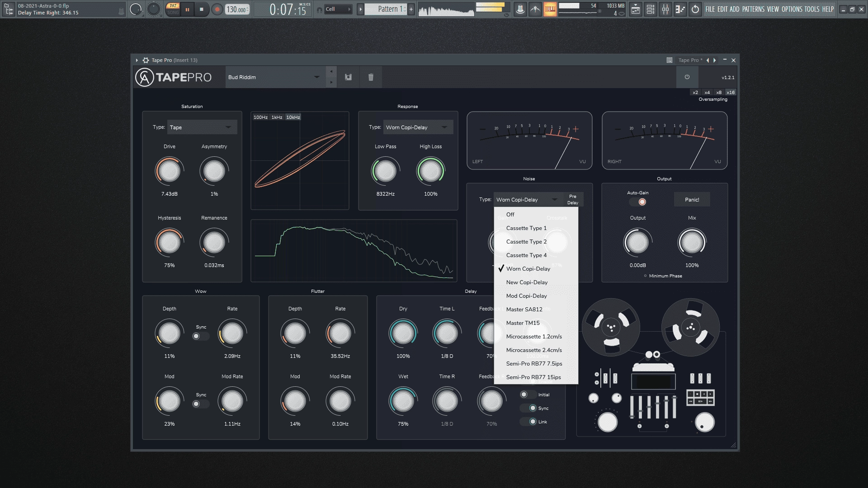Open the mixer window icon

pos(665,9)
